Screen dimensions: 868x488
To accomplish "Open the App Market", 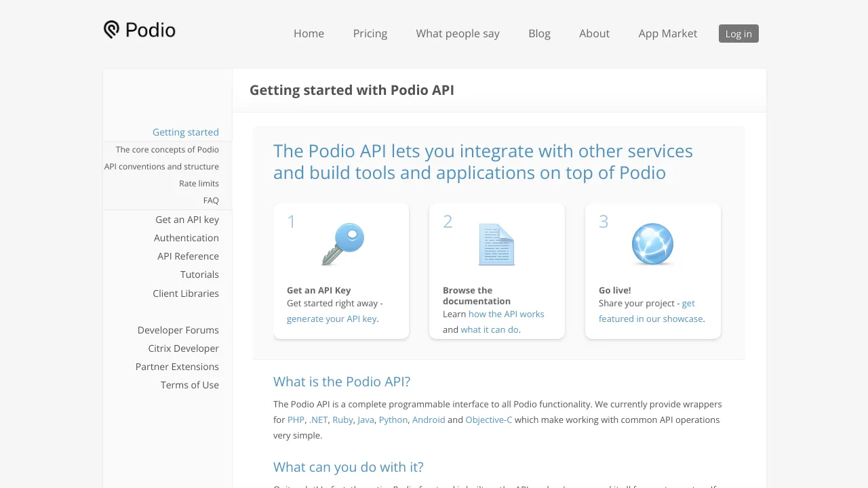I will click(x=667, y=33).
